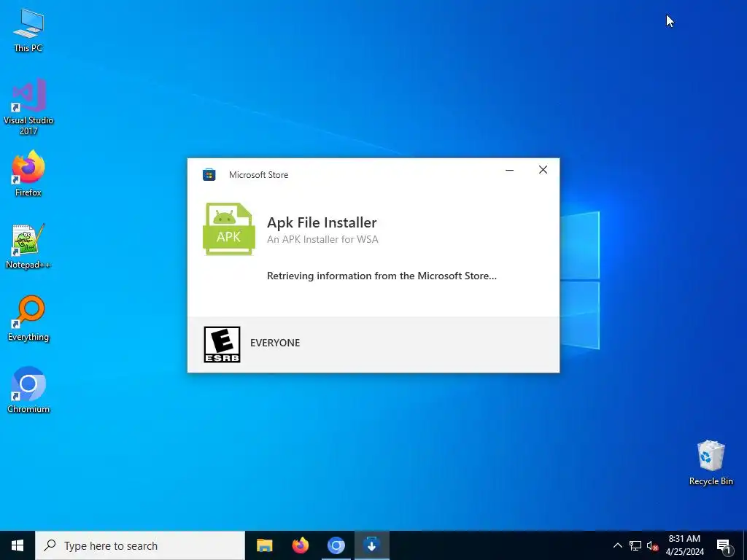This screenshot has width=747, height=560.
Task: Click the ESRB Everyone rating badge
Action: pos(222,344)
